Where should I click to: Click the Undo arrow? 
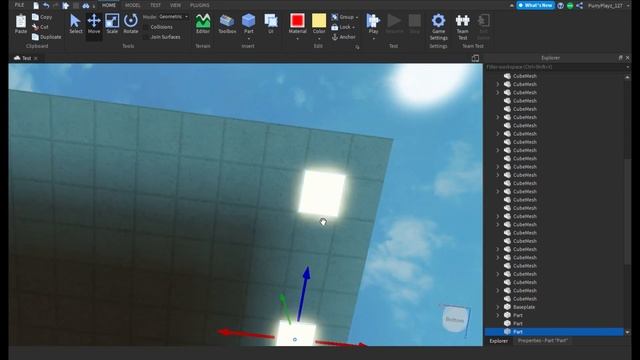tap(46, 5)
